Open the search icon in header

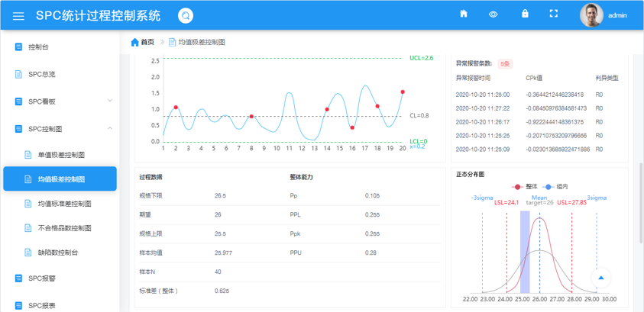[x=186, y=16]
